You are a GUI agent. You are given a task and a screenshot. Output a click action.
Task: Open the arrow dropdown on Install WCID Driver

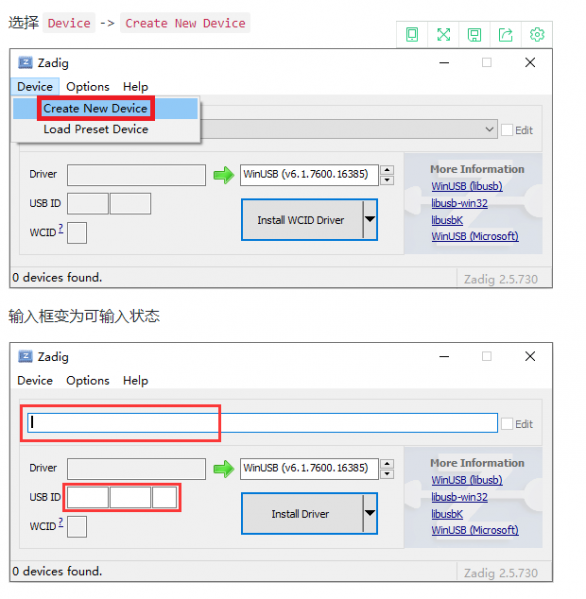coord(370,219)
